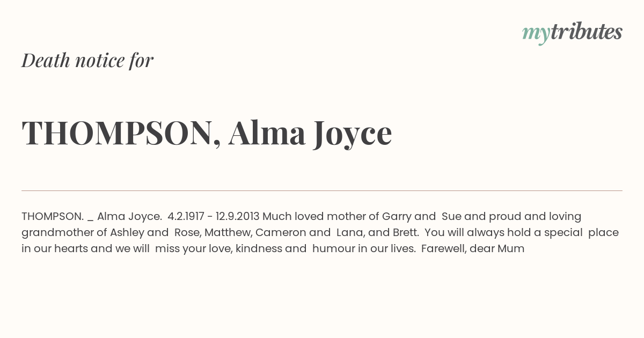
Task: Click "THOMPSON." at the start of the notice
Action: point(53,217)
